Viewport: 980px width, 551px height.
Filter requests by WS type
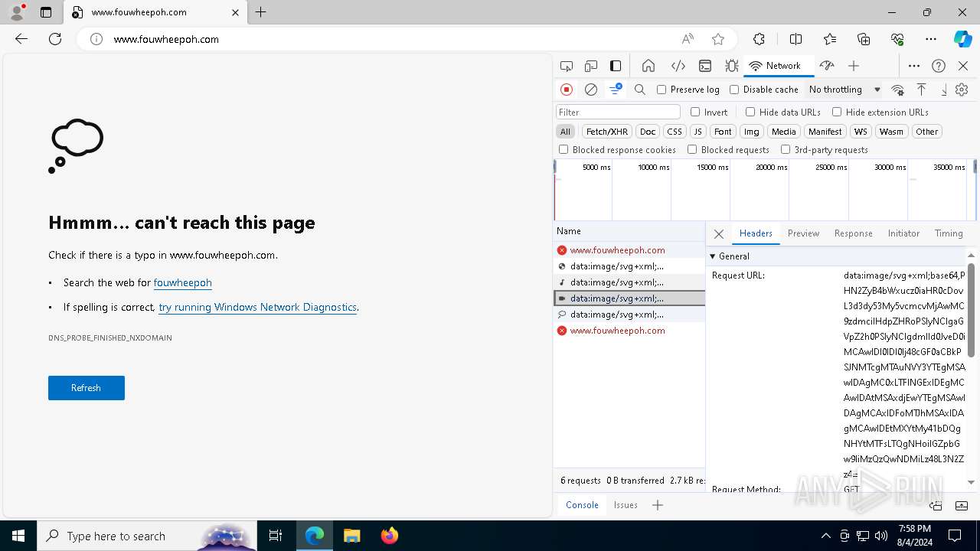(861, 132)
